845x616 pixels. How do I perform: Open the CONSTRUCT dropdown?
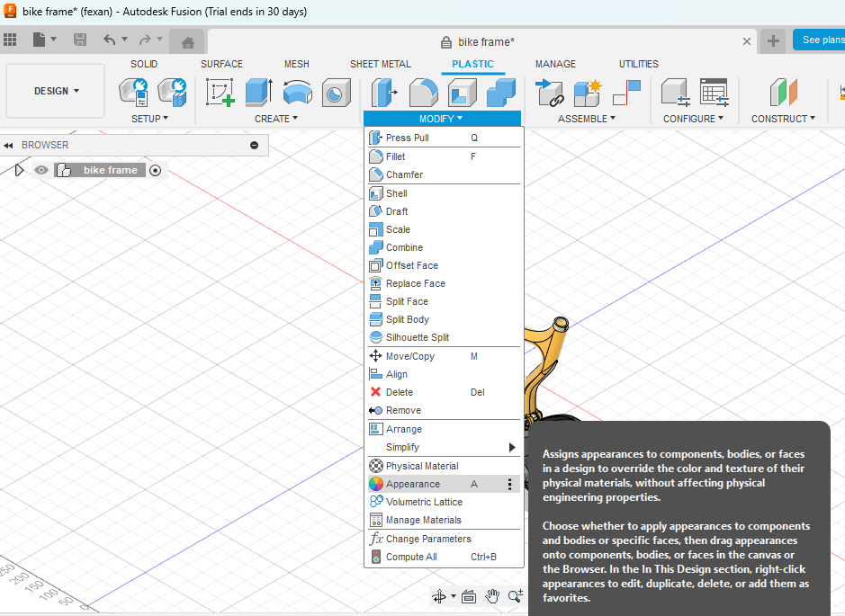coord(783,119)
